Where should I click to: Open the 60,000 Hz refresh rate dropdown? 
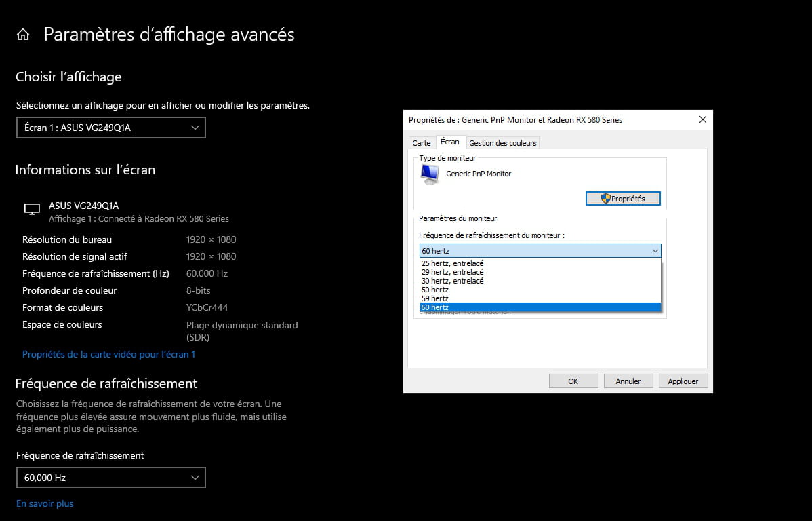click(x=111, y=478)
